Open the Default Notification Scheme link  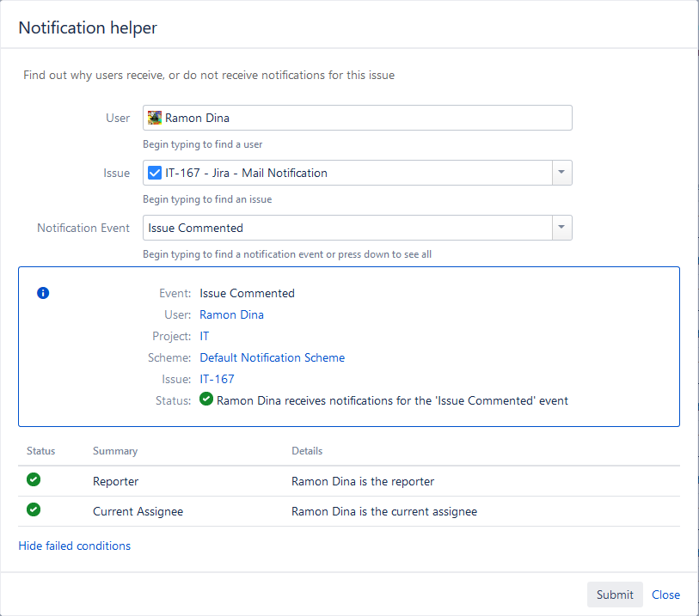(x=272, y=357)
